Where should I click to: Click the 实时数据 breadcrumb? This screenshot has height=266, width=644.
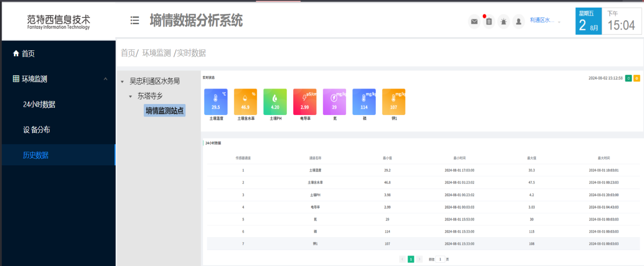(191, 53)
